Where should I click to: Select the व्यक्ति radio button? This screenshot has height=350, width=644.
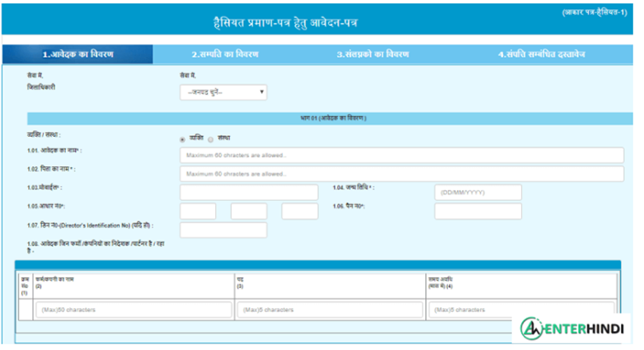[x=182, y=138]
